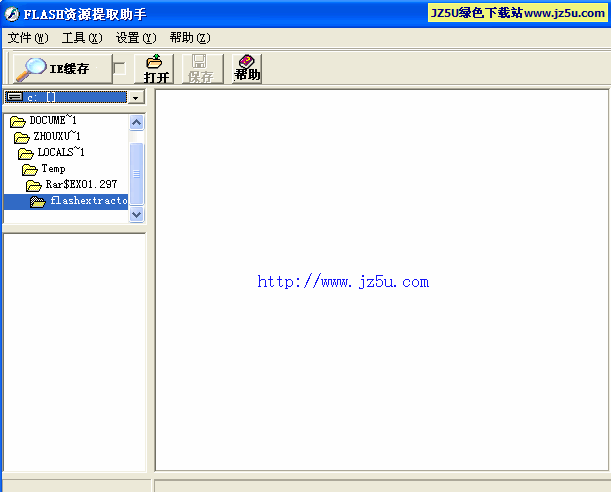The image size is (611, 492).
Task: Open a file with 打开 button
Action: (x=154, y=69)
